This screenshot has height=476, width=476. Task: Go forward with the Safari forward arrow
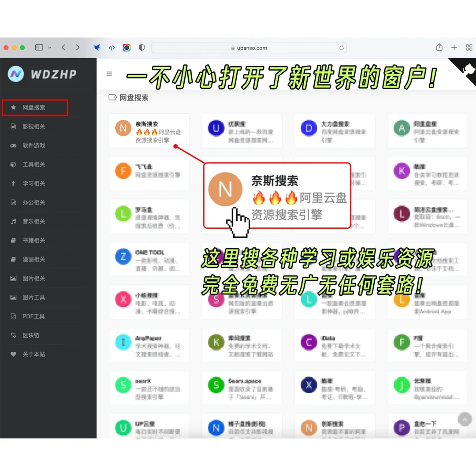(78, 47)
